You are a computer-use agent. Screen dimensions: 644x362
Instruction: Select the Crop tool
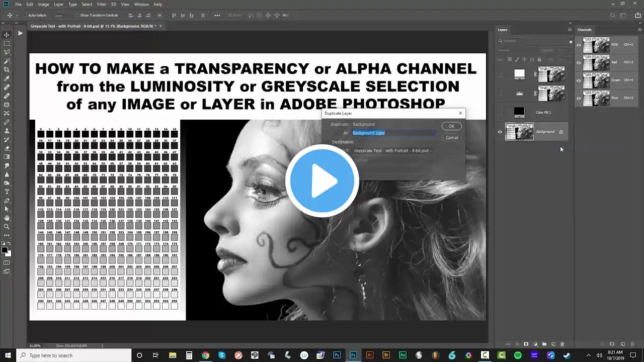7,69
